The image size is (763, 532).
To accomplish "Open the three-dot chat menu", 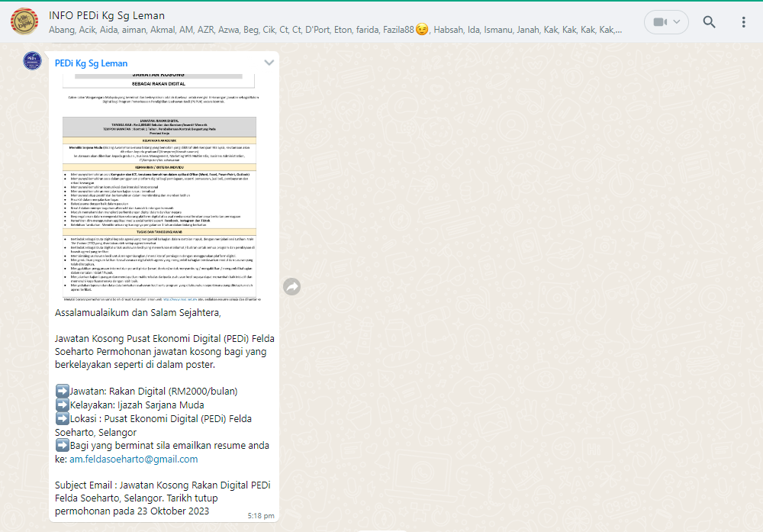I will point(743,22).
